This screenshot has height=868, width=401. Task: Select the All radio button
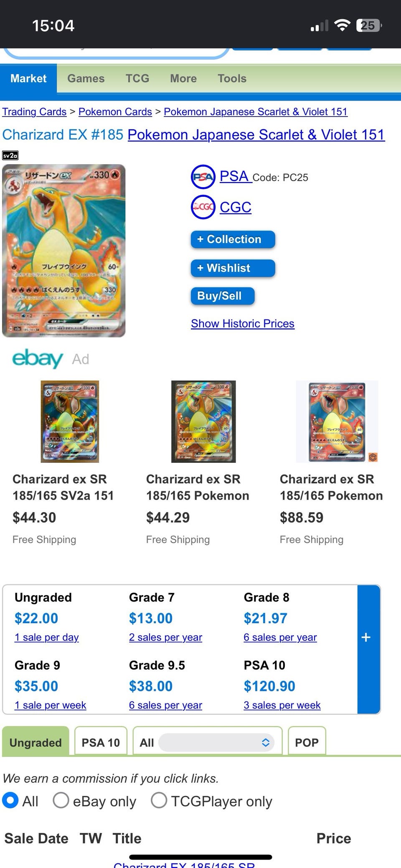point(10,801)
